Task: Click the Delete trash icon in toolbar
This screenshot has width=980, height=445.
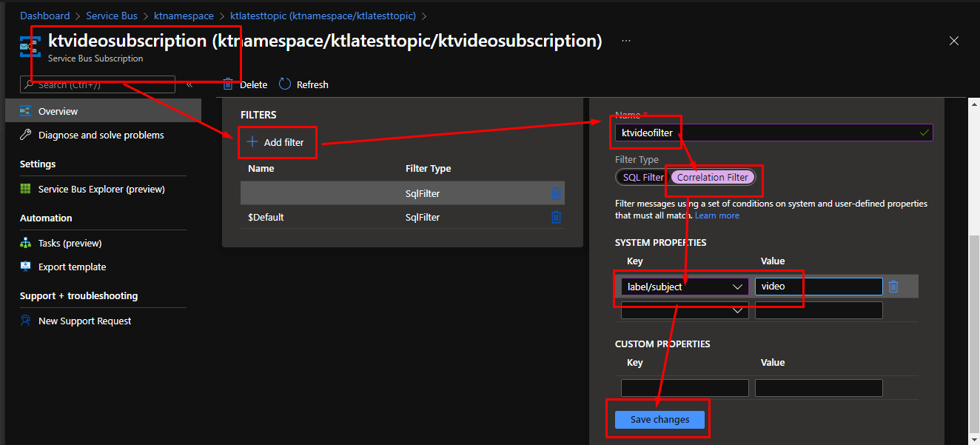Action: pyautogui.click(x=228, y=84)
